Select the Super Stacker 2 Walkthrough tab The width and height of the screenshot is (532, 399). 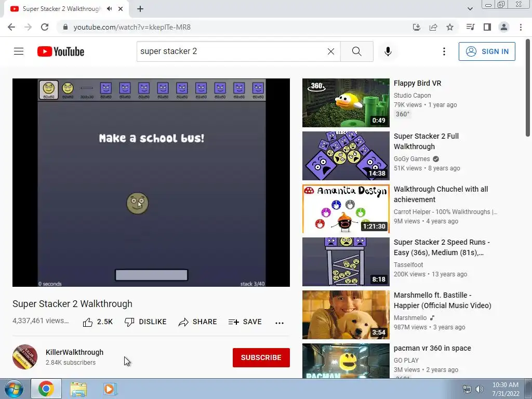[x=62, y=9]
